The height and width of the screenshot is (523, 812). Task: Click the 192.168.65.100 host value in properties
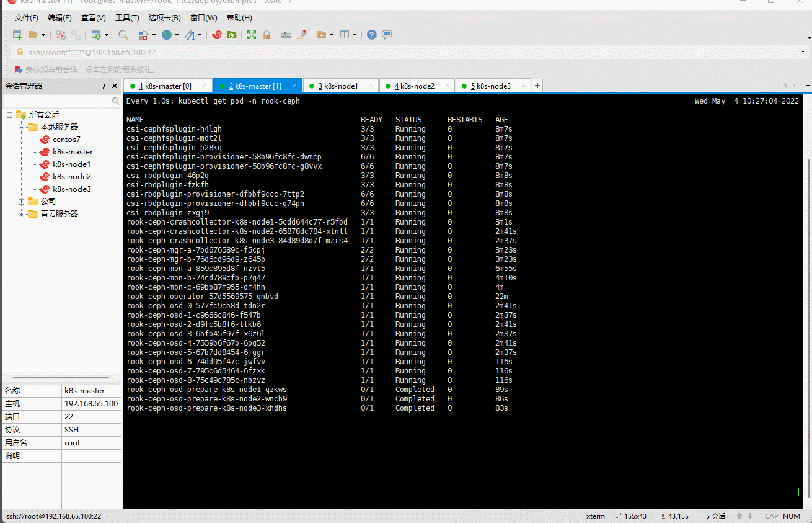pos(91,404)
